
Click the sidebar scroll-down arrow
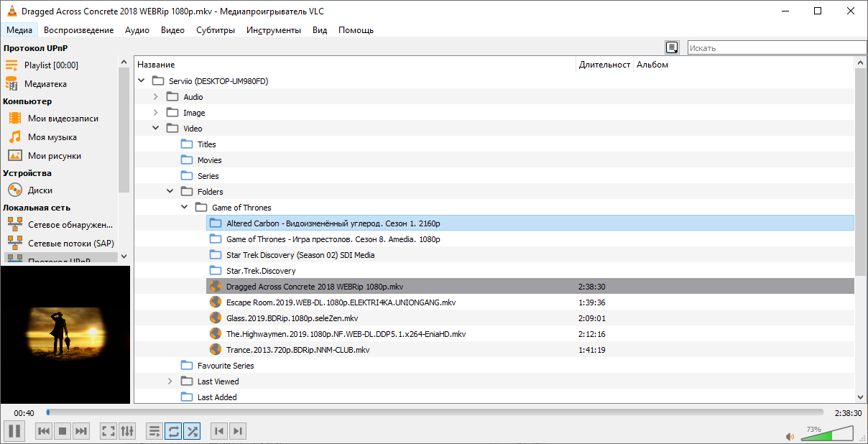[x=124, y=256]
